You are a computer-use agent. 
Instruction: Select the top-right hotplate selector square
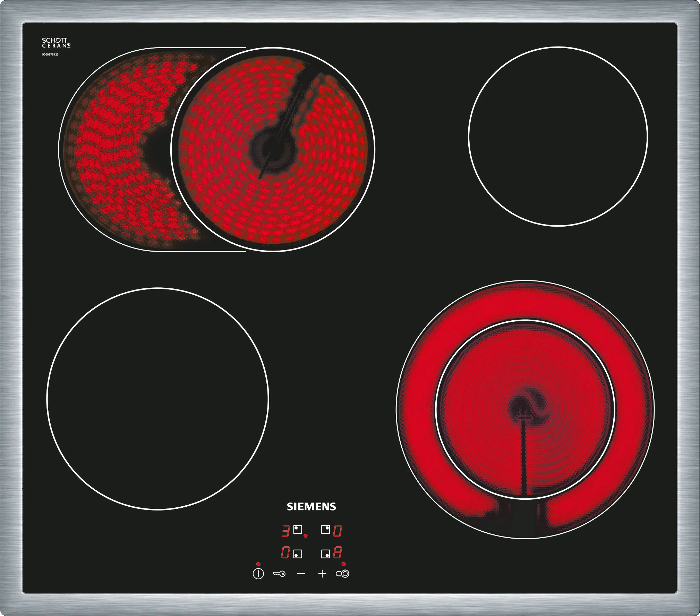(325, 530)
